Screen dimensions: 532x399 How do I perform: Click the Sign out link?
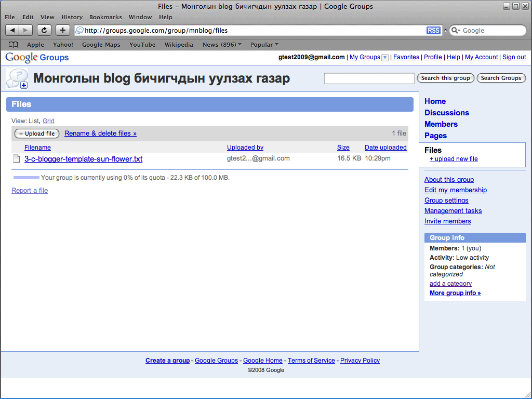pos(514,57)
